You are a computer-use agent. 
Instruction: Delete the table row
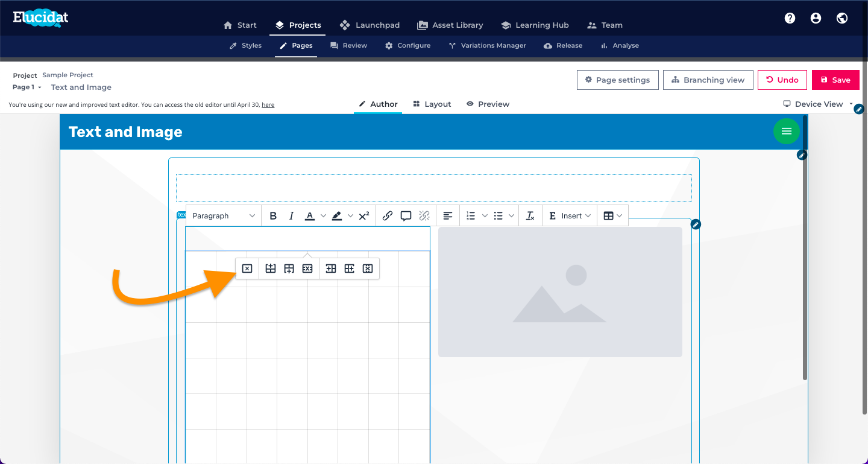tap(307, 269)
